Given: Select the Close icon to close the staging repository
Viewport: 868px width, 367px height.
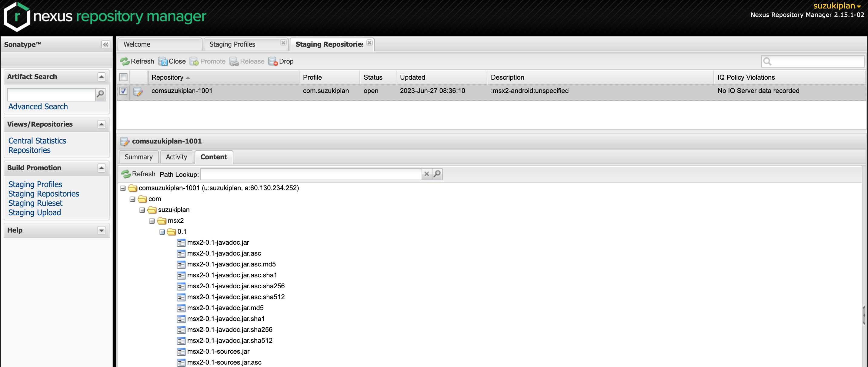Looking at the screenshot, I should pyautogui.click(x=164, y=61).
